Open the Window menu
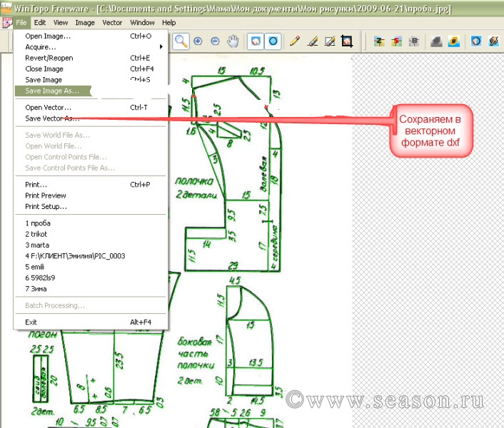The image size is (504, 428). click(x=142, y=23)
